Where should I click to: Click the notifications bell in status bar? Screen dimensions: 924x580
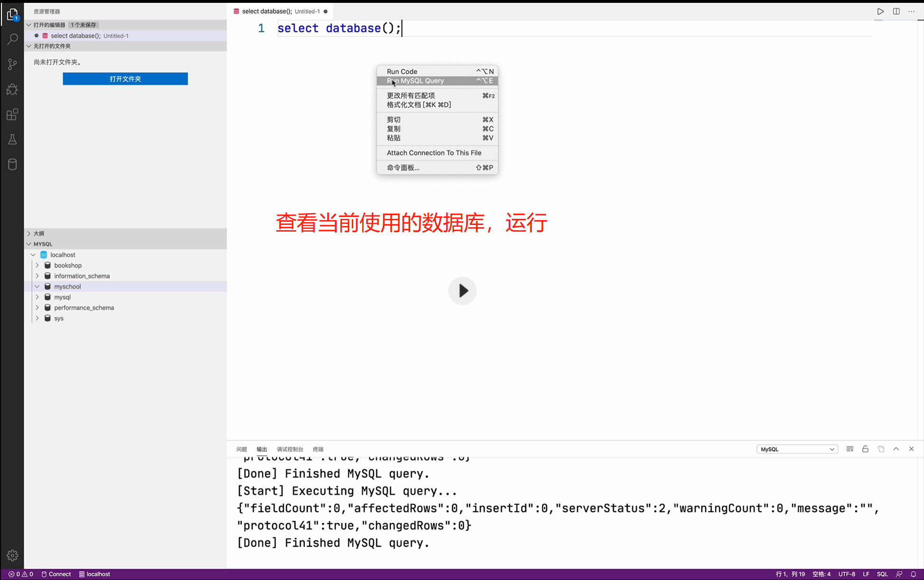(913, 574)
